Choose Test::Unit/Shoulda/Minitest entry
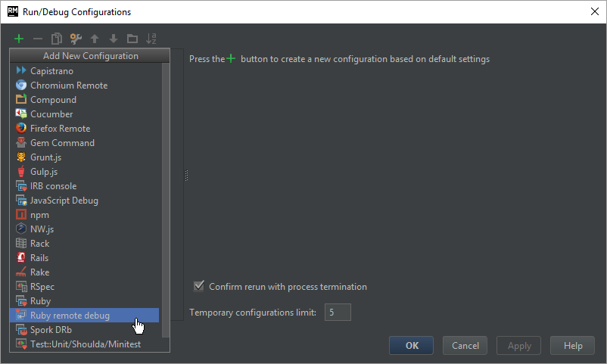The height and width of the screenshot is (364, 607). point(85,344)
